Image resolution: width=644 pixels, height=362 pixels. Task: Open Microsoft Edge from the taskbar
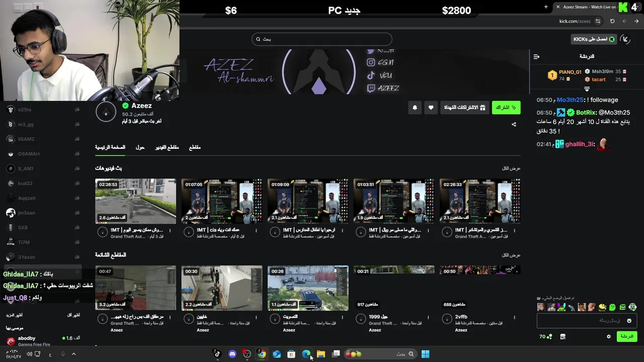pyautogui.click(x=306, y=354)
